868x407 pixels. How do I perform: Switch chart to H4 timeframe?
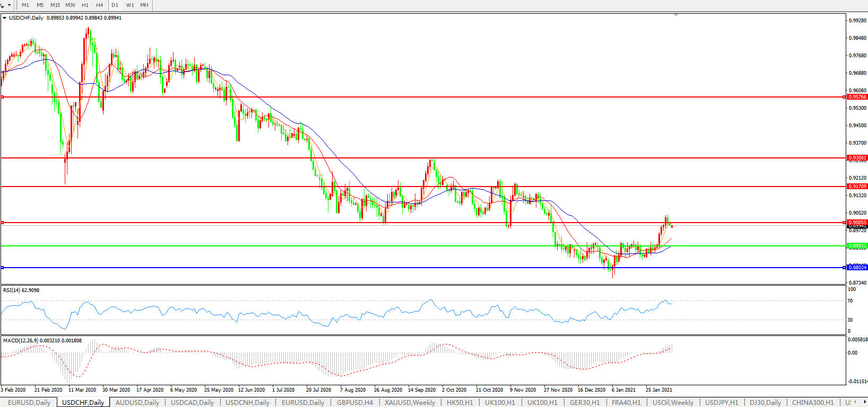[100, 5]
